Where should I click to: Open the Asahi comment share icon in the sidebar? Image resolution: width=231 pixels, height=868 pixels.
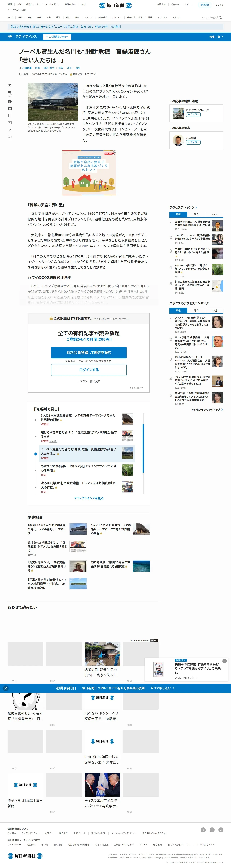point(9,93)
